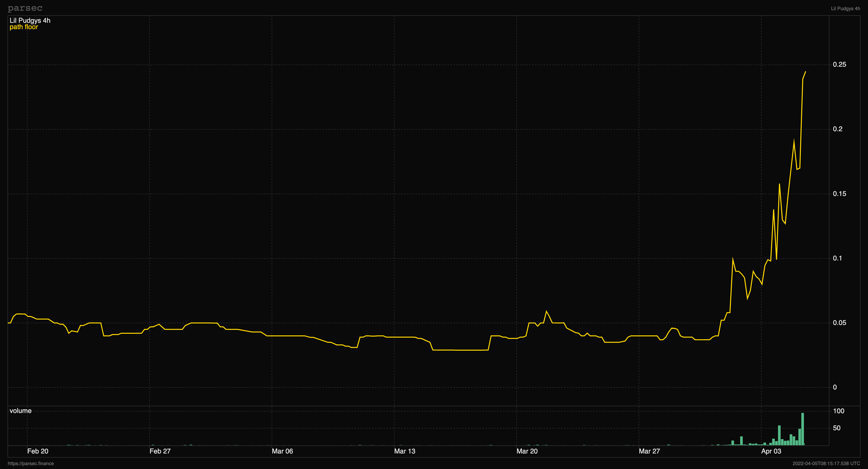Viewport: 868px width, 469px height.
Task: Click the Mar 13 date axis label
Action: point(405,451)
